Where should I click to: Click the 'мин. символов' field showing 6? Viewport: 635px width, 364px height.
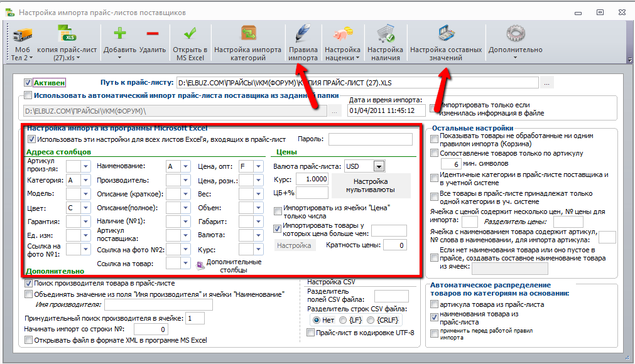(x=451, y=164)
